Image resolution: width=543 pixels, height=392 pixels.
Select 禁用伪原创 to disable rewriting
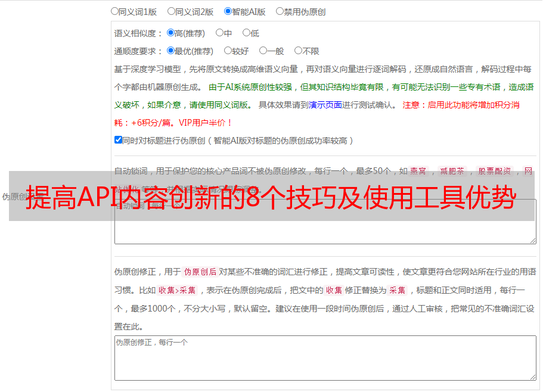point(280,11)
